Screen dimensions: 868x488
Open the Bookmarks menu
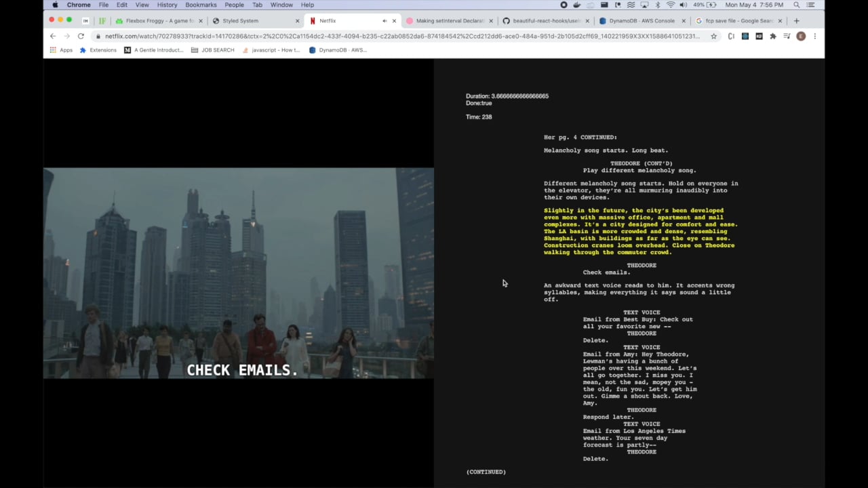[201, 5]
